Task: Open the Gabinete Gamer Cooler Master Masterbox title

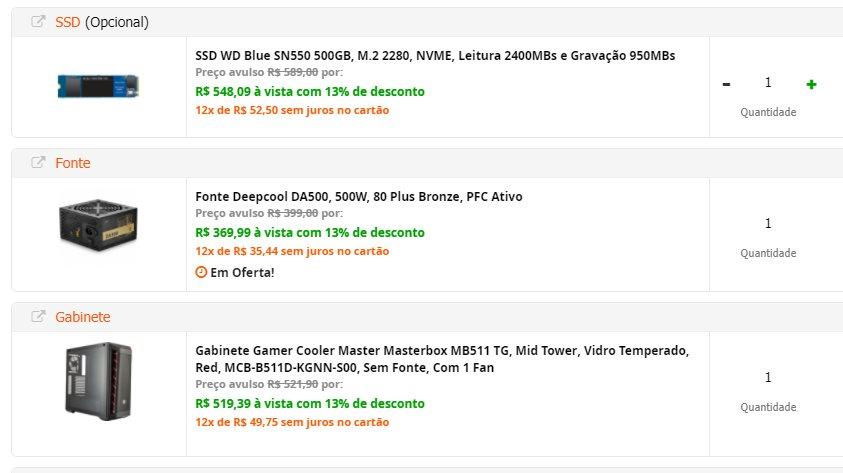Action: point(442,359)
